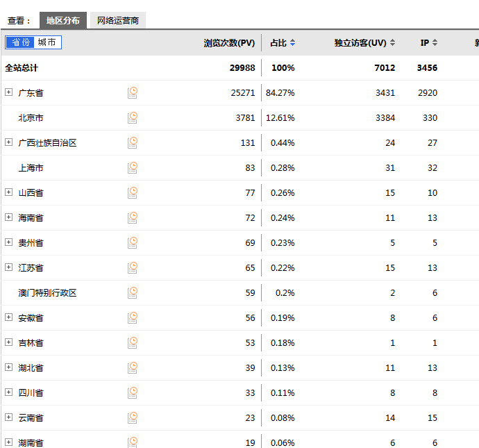
Task: Expand the 安徽省 row
Action: (9, 317)
